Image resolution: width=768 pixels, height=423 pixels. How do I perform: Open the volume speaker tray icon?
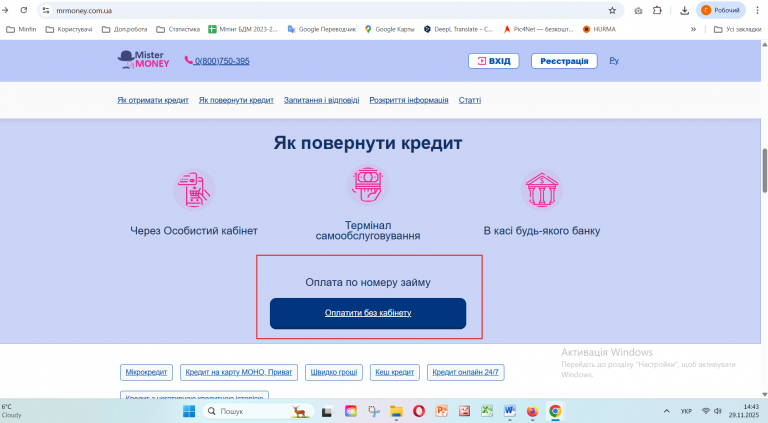click(718, 411)
